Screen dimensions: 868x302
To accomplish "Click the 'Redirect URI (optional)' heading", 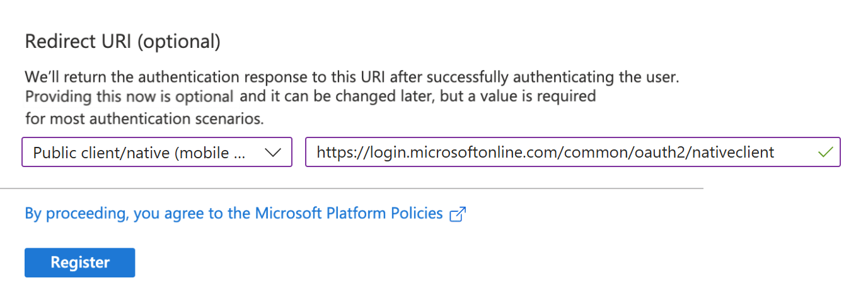I will (122, 42).
